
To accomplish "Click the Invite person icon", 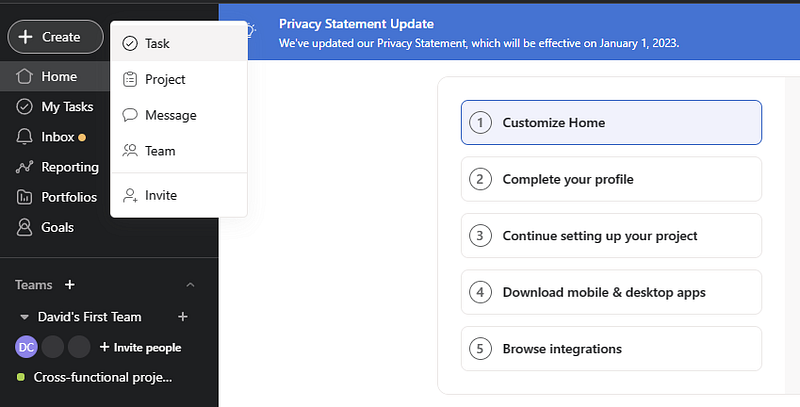I will pos(130,196).
